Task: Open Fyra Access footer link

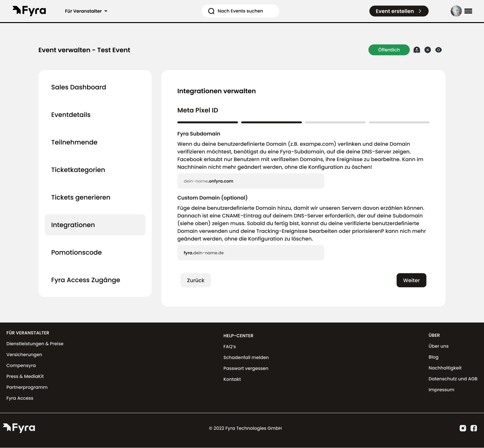Action: point(20,398)
